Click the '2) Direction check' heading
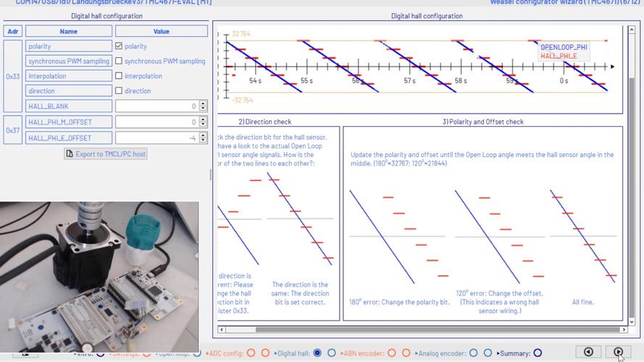The height and width of the screenshot is (362, 644). [265, 122]
